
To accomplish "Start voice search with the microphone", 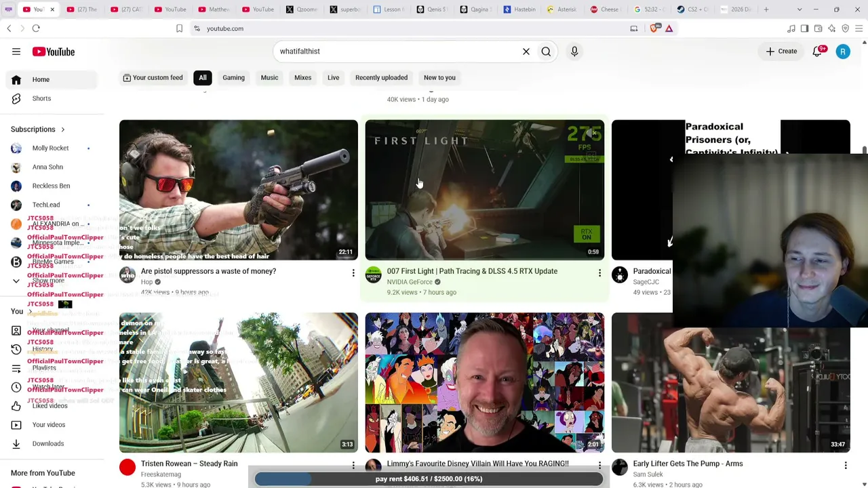I will 574,52.
